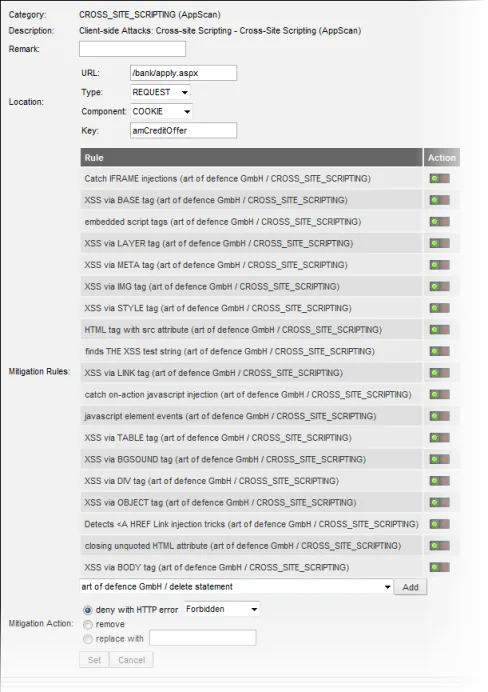
Task: Focus the replace with text field
Action: pos(203,638)
